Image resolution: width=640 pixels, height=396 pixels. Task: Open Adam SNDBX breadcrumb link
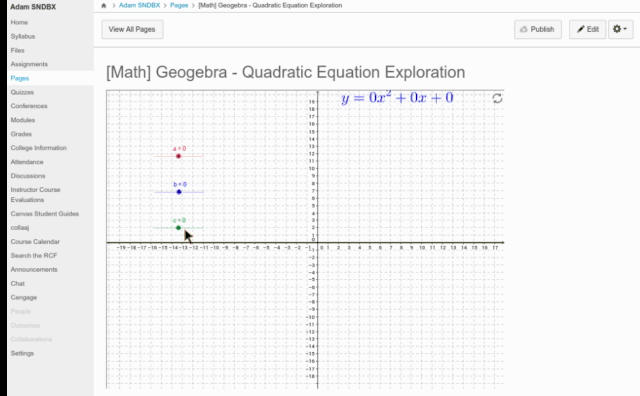point(139,6)
